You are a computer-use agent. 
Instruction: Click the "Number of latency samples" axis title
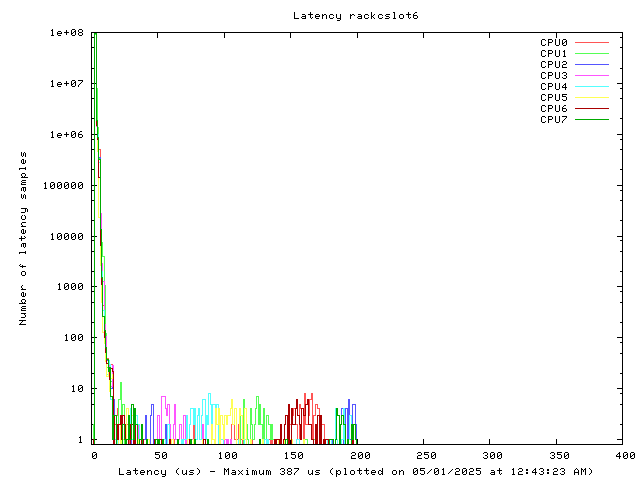[x=23, y=238]
